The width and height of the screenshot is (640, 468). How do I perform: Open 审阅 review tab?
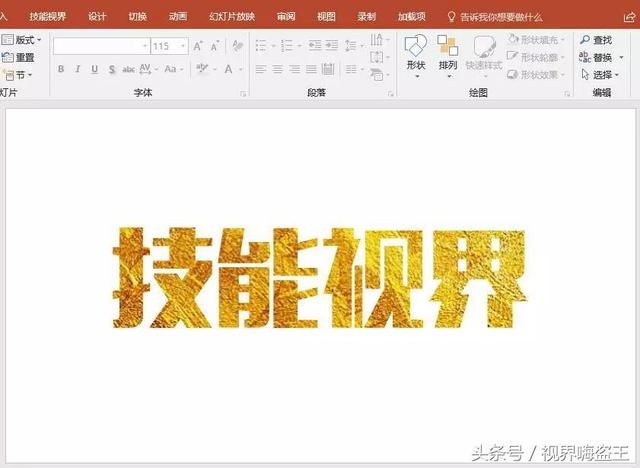286,17
